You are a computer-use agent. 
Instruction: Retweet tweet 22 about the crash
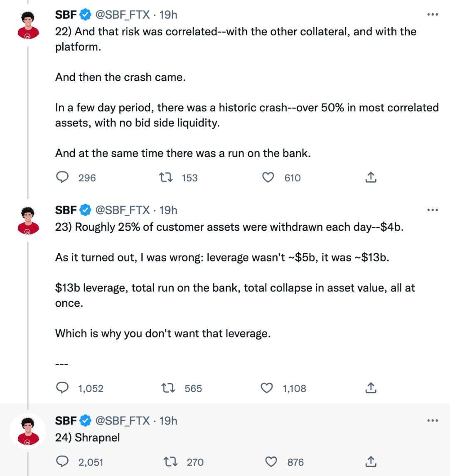[x=166, y=178]
